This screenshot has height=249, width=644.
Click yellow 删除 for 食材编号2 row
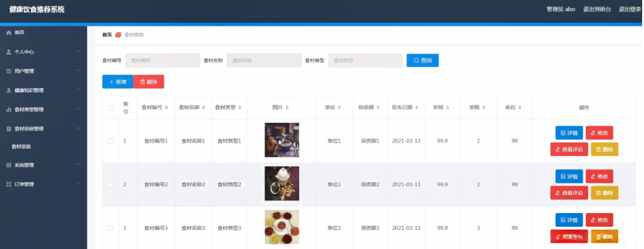click(604, 193)
